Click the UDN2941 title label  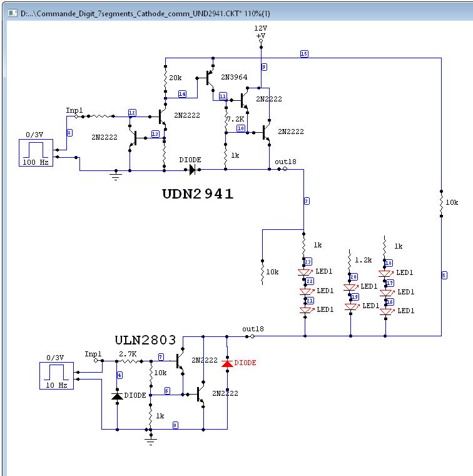198,194
